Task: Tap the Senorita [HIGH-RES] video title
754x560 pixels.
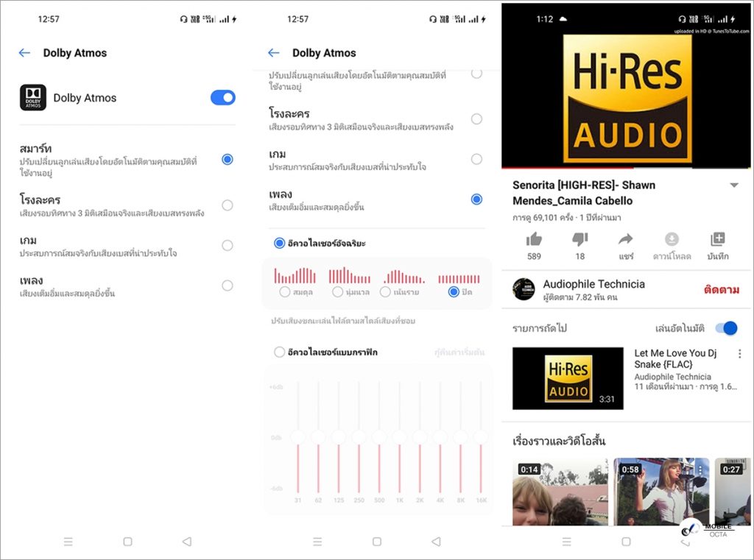Action: pos(584,193)
